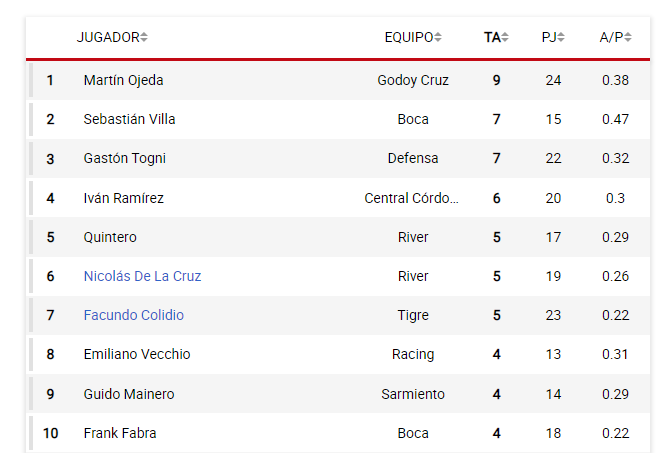Sort by A/P column arrows icon
This screenshot has width=662, height=453.
[628, 37]
